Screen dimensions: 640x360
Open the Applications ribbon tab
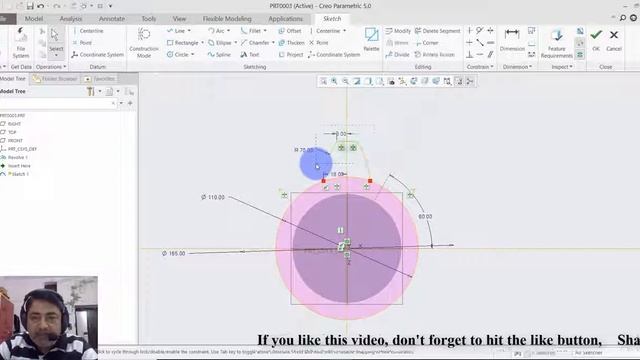tap(285, 19)
